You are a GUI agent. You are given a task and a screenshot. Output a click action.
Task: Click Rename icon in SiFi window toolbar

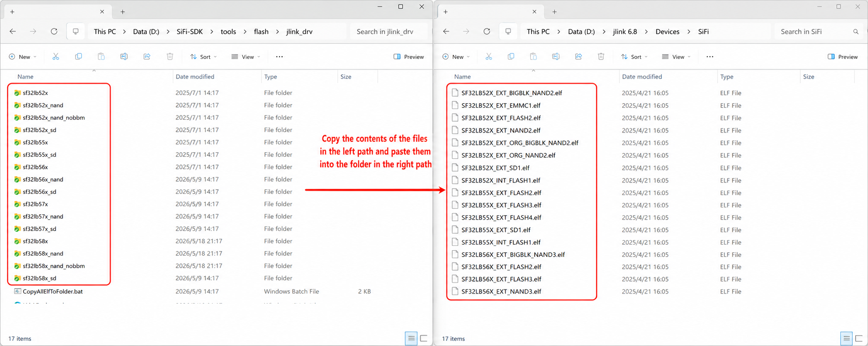(x=556, y=56)
